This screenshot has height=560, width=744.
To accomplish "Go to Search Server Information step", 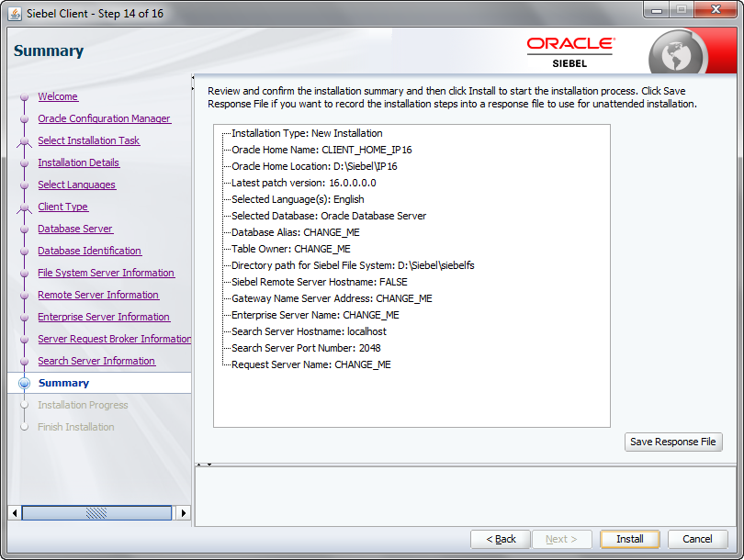I will (x=96, y=361).
